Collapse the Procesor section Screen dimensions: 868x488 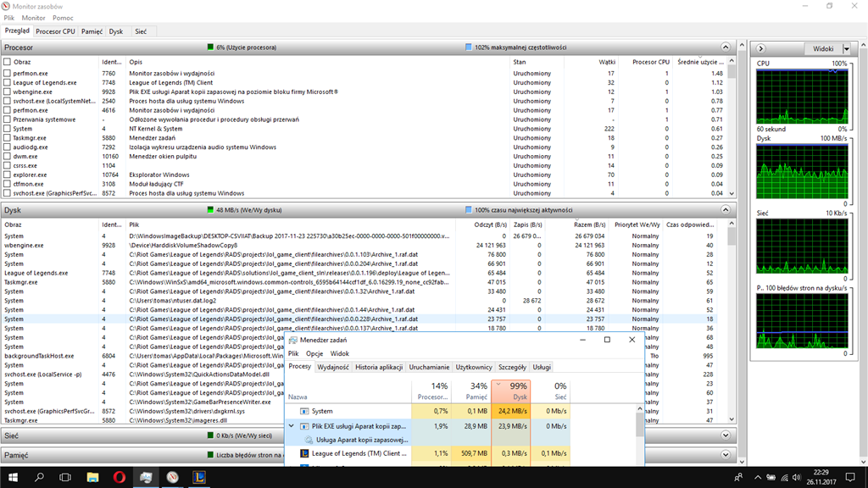pos(726,47)
